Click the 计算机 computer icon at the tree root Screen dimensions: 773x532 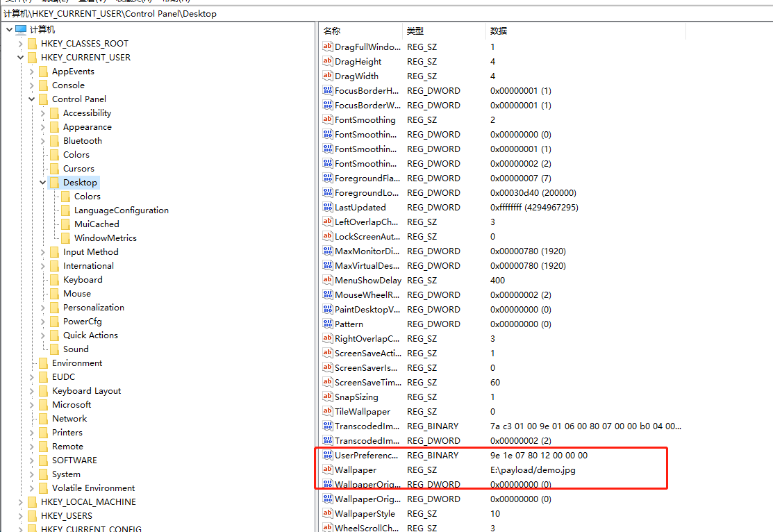click(21, 30)
